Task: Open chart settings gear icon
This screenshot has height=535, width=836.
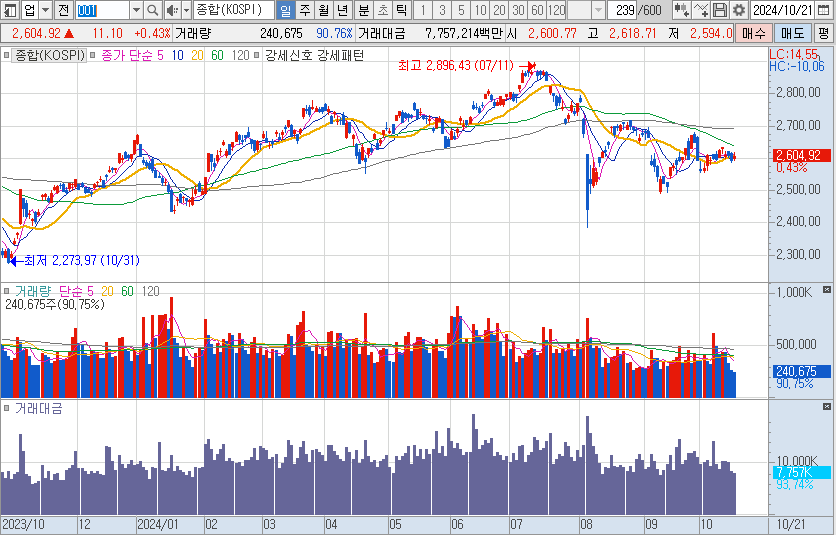Action: (x=739, y=10)
